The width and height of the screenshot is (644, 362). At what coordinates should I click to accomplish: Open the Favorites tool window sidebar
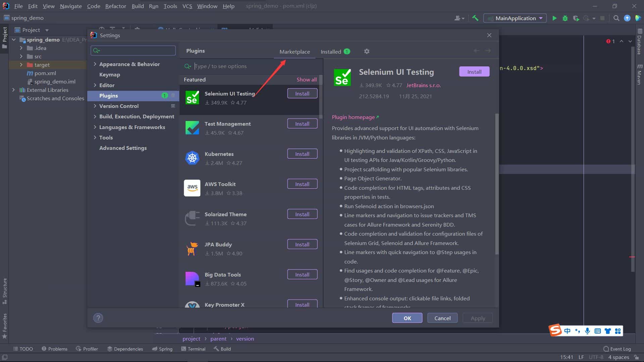(x=5, y=326)
